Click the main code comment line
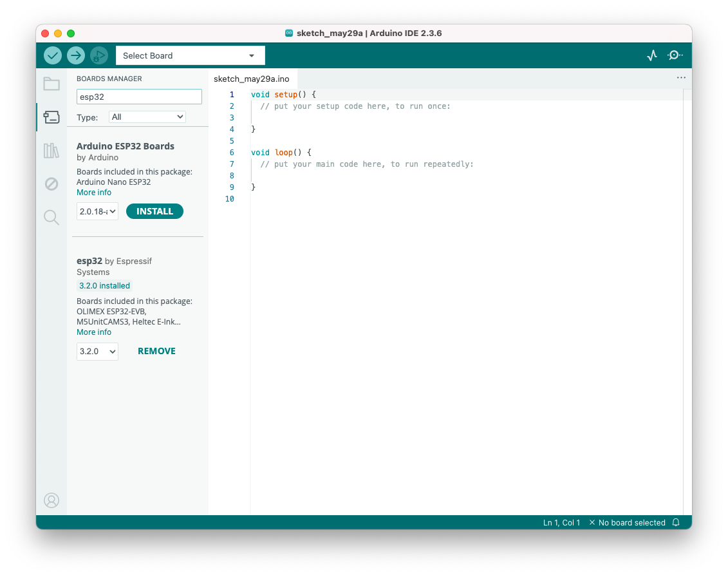The image size is (728, 577). tap(367, 164)
